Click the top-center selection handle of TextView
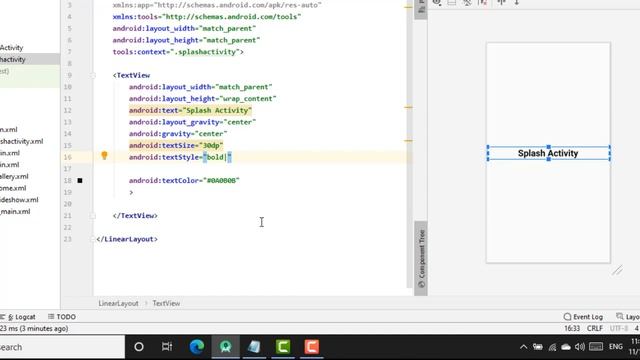Screen dimensions: 640x360 pyautogui.click(x=549, y=147)
